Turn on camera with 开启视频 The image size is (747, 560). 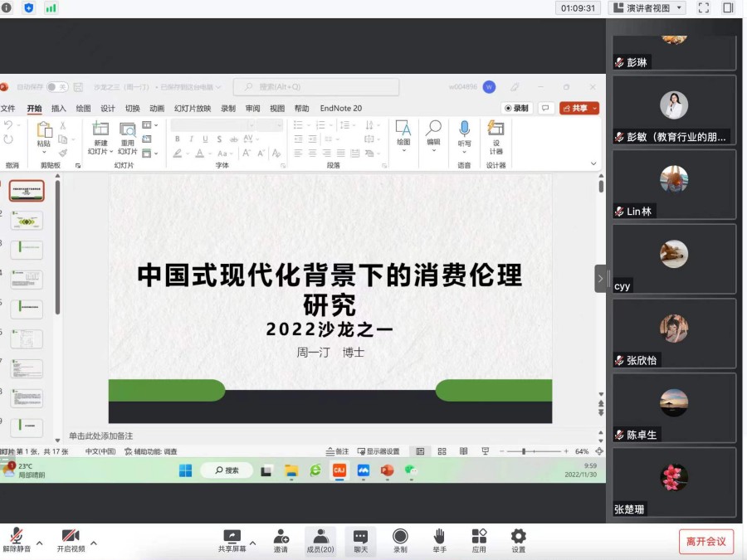click(x=71, y=537)
